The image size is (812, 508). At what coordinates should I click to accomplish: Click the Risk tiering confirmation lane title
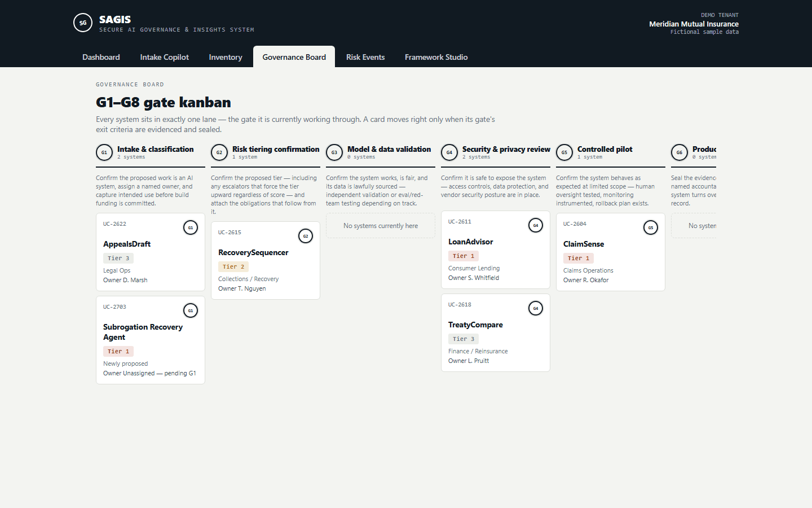tap(276, 149)
